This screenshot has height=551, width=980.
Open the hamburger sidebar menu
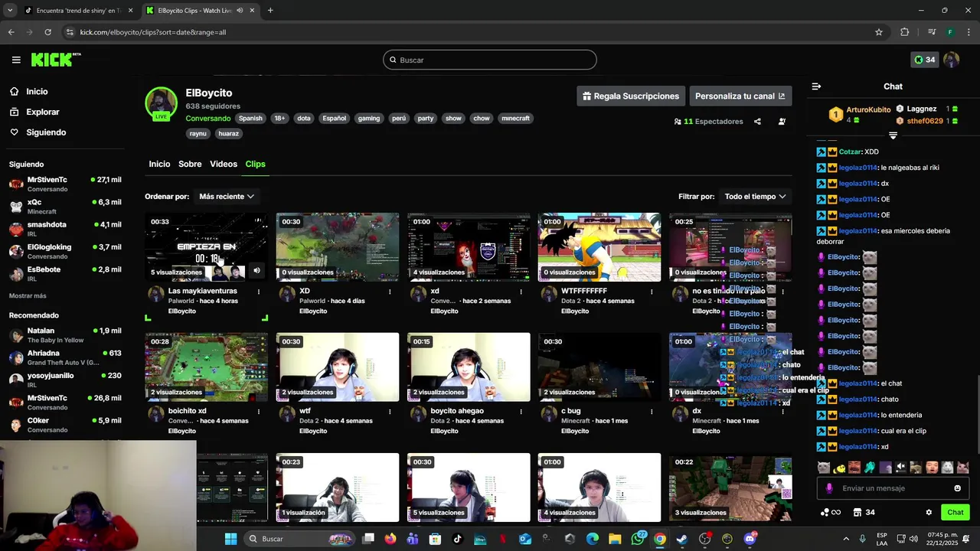pos(16,60)
